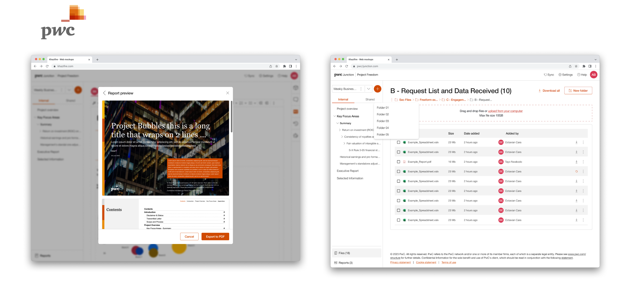Open more options for Example_Report.pdf row
644x284 pixels.
point(583,162)
